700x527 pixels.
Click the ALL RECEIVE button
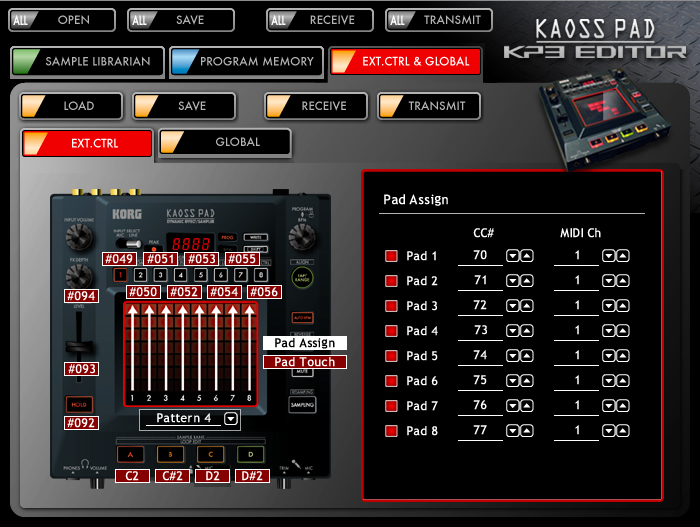pyautogui.click(x=320, y=20)
